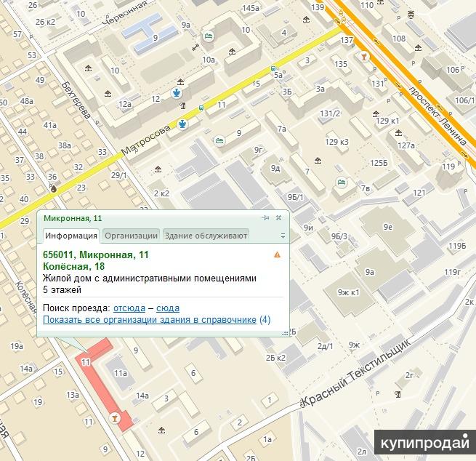
Task: Switch to the Организации tab
Action: (131, 236)
